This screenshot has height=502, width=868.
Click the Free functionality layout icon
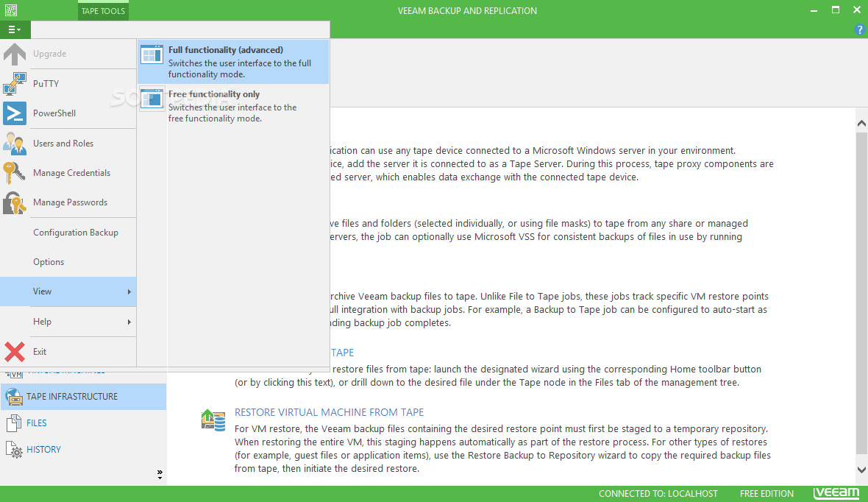152,99
